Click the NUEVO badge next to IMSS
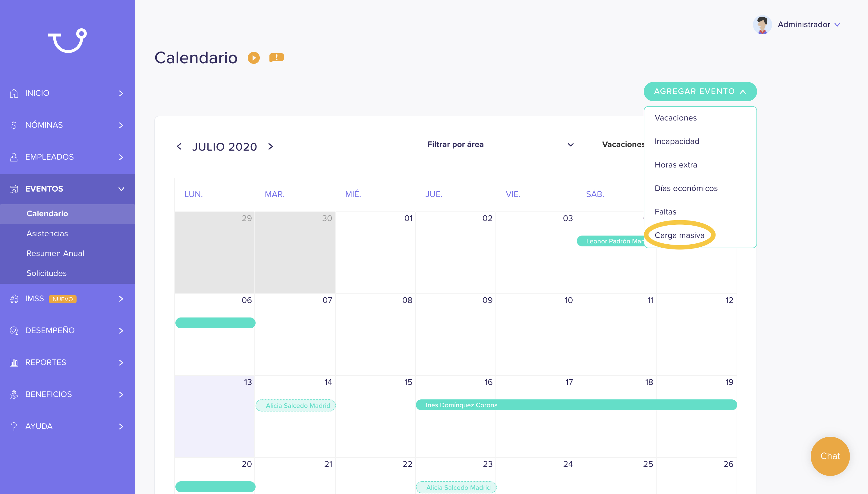Image resolution: width=868 pixels, height=494 pixels. click(62, 299)
